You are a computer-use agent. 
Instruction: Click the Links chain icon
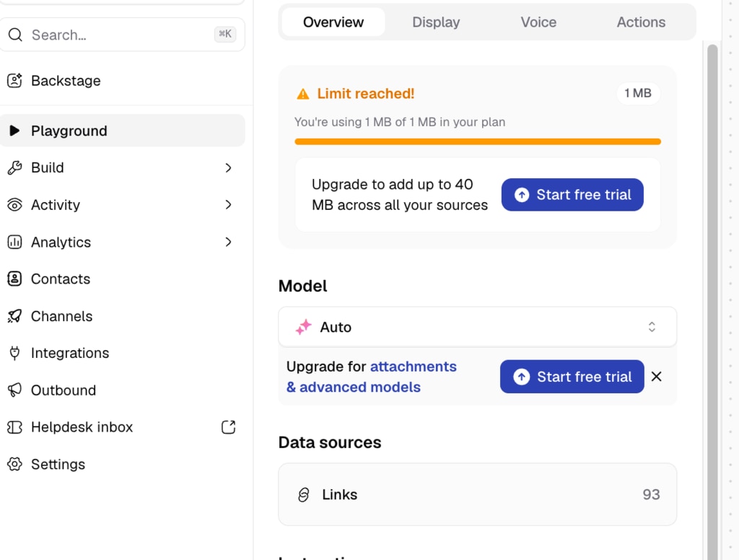[304, 494]
